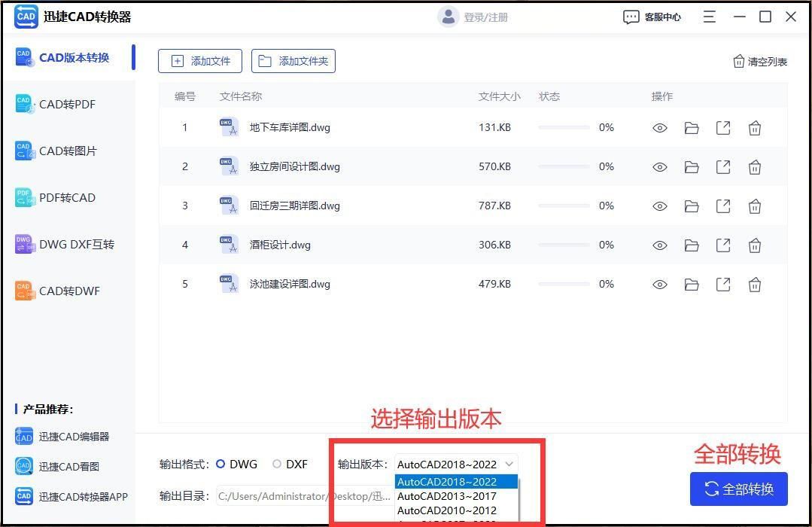Preview 地下车库详图.dwg with the eye icon
Viewport: 812px width, 527px height.
pyautogui.click(x=660, y=128)
